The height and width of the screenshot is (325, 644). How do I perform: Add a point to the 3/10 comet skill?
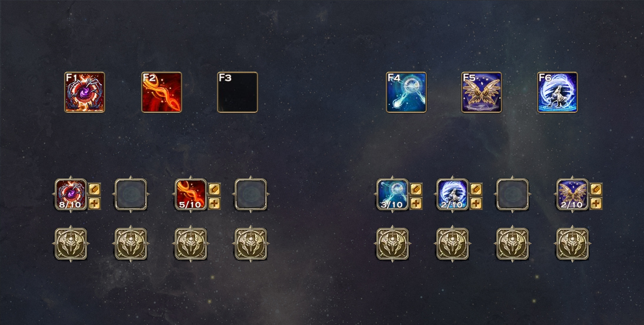[x=416, y=203]
